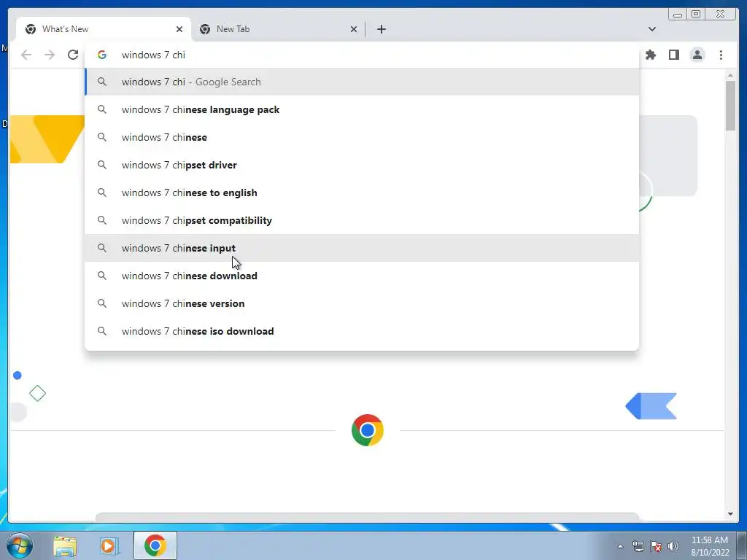Select 'windows 7 chi - Google Search' suggestion
Screen dimensions: 747x560
(x=362, y=82)
